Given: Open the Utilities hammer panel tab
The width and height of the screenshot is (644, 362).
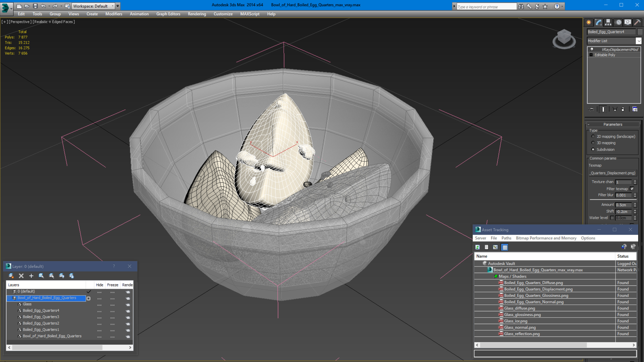Looking at the screenshot, I should tap(637, 23).
